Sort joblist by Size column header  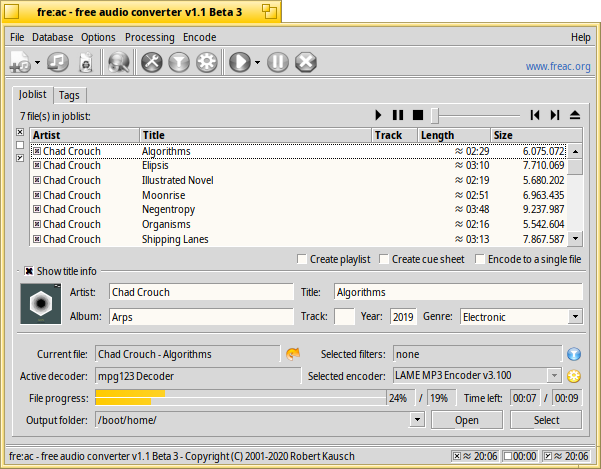tap(537, 135)
